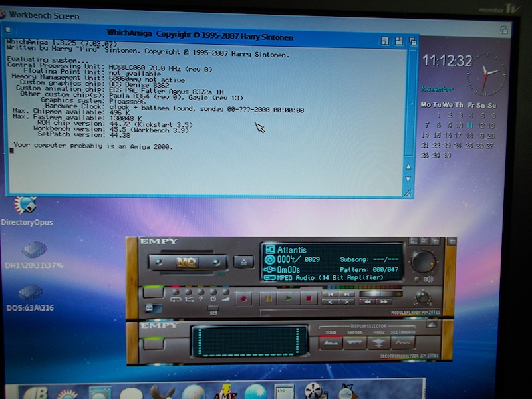Pause playback with the yellow pause button
Image resolution: width=532 pixels, height=399 pixels.
point(269,299)
